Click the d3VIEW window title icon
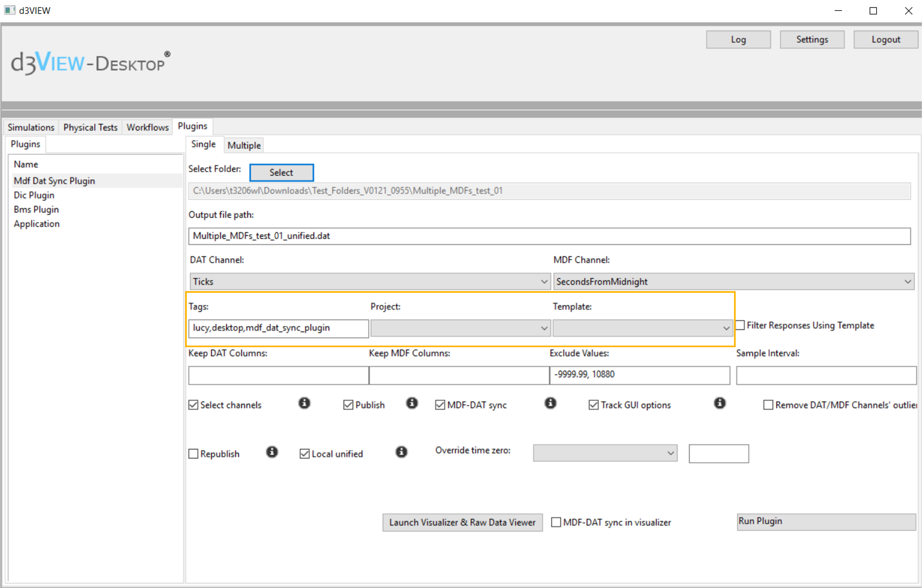922x588 pixels. pyautogui.click(x=9, y=10)
